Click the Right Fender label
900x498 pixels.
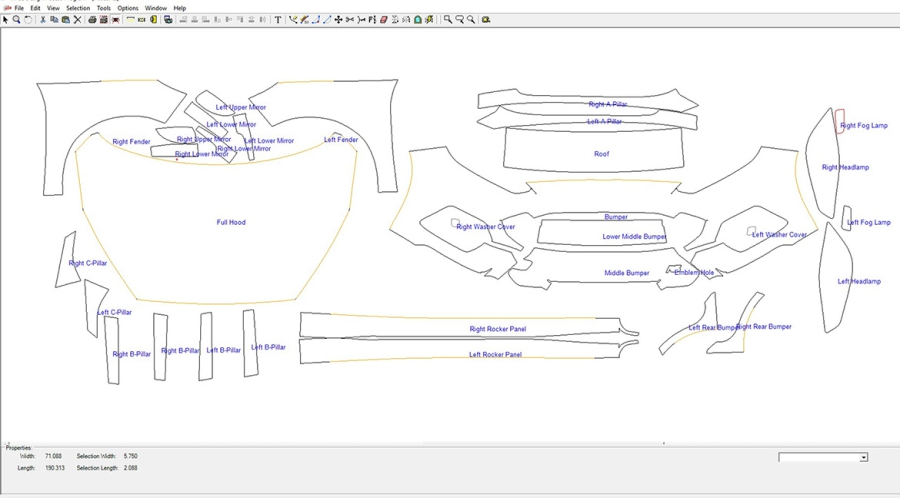click(131, 142)
